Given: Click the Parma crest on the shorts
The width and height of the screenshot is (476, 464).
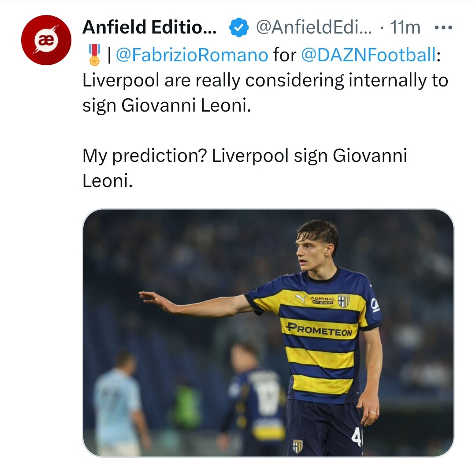Looking at the screenshot, I should click(x=298, y=446).
